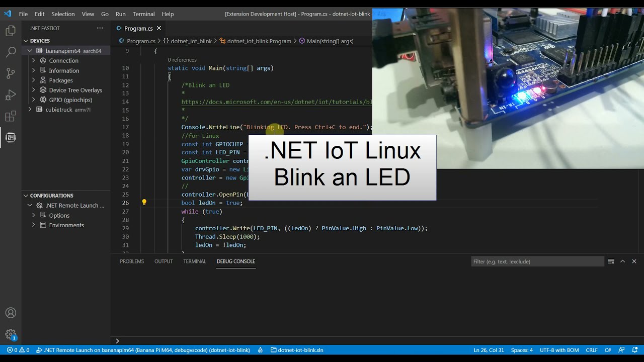This screenshot has height=362, width=644.
Task: Change encoding UTF-8 with BOM
Action: (x=559, y=350)
